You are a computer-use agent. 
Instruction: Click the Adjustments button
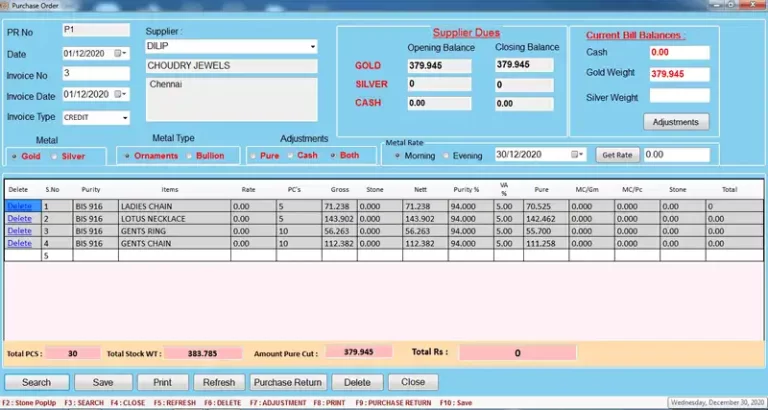676,122
